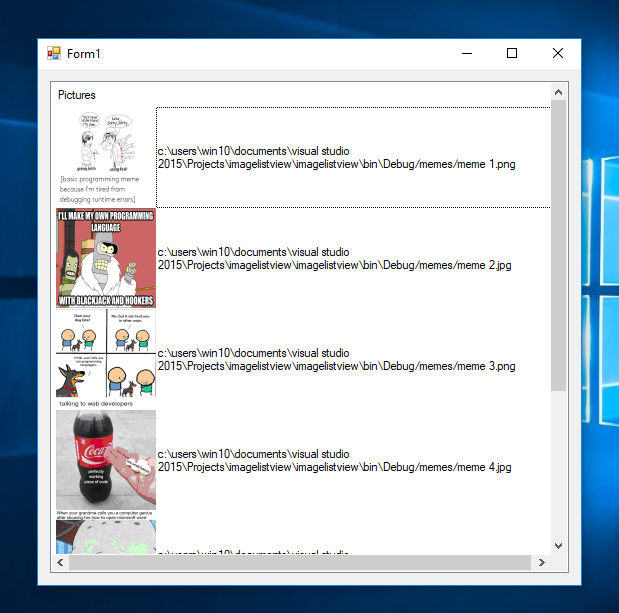Maximize the Form1 window
This screenshot has height=613, width=619.
[x=512, y=53]
